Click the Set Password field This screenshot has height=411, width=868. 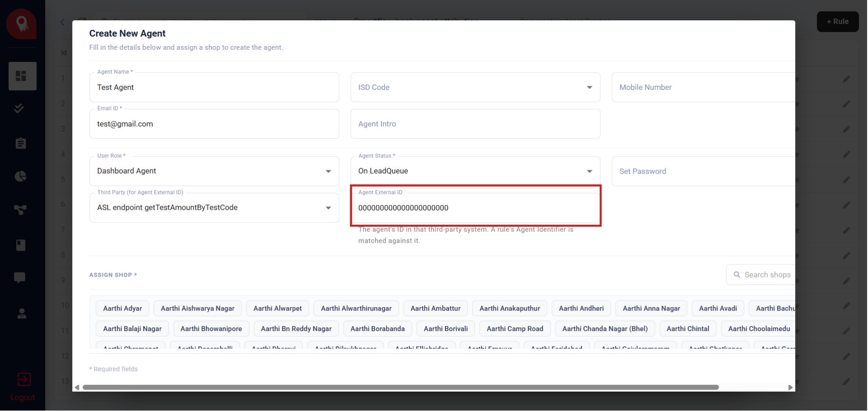point(703,171)
